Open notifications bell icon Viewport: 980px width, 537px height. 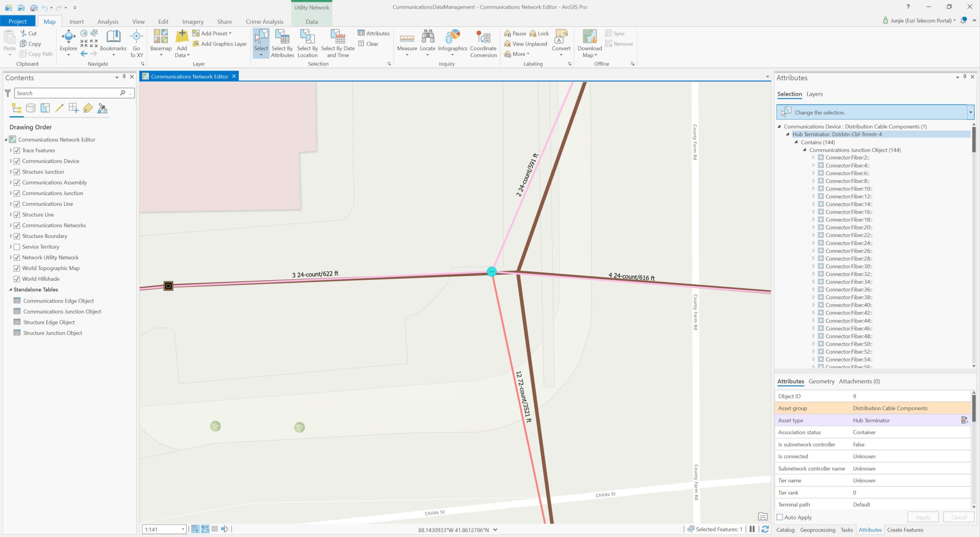coord(963,20)
